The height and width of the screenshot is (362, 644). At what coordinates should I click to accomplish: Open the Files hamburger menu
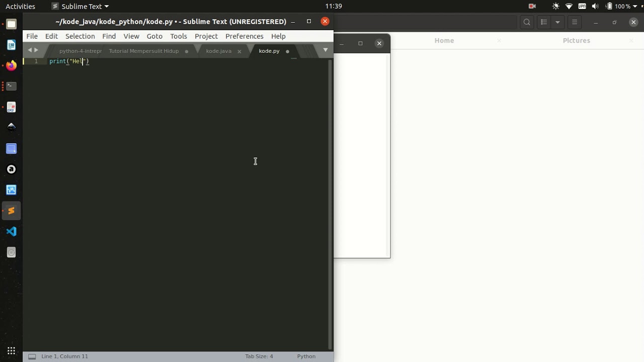click(575, 22)
